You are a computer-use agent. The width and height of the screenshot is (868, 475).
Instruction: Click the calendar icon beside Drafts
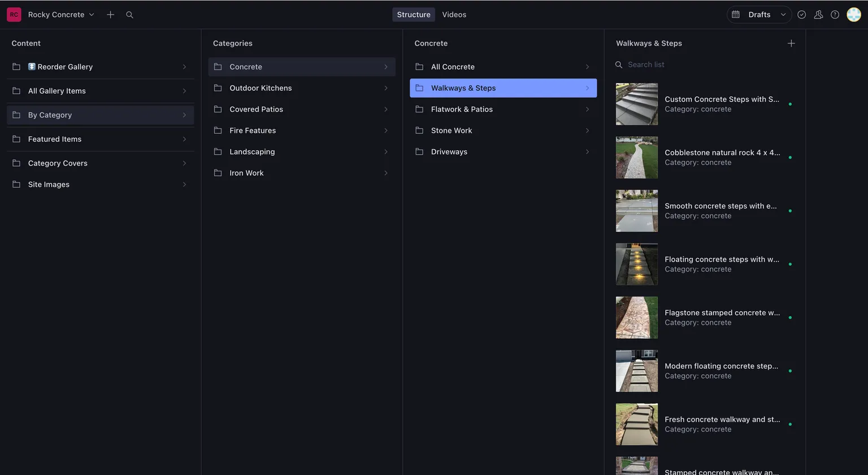(x=736, y=15)
